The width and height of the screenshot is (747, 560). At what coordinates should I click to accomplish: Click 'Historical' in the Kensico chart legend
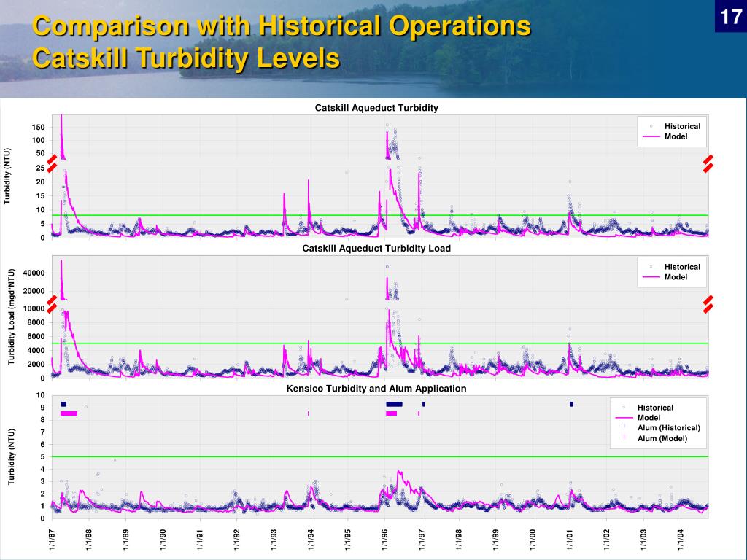[655, 408]
